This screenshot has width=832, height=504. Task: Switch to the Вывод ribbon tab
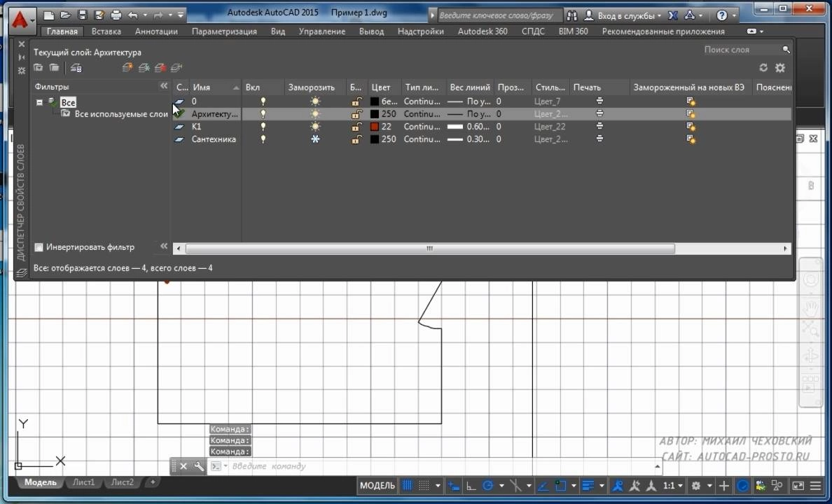point(371,31)
